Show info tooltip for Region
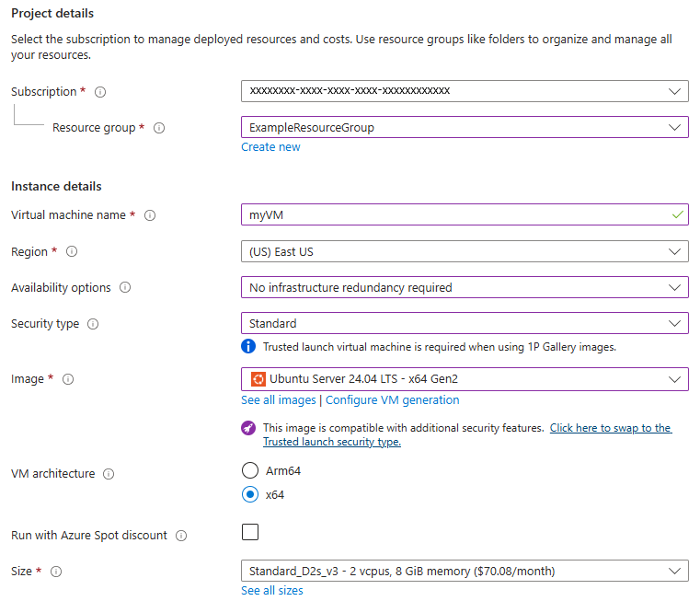The image size is (700, 601). (72, 251)
